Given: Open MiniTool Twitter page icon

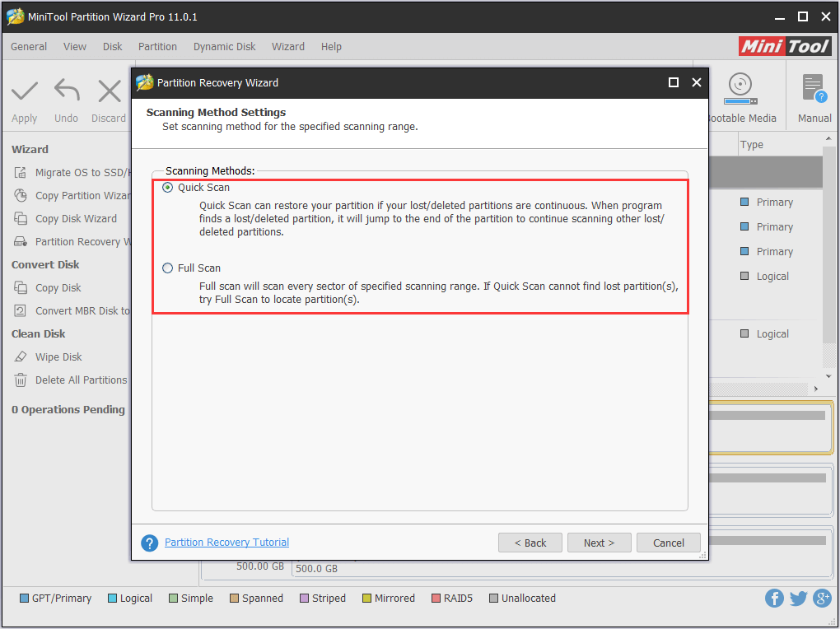Looking at the screenshot, I should 798,598.
